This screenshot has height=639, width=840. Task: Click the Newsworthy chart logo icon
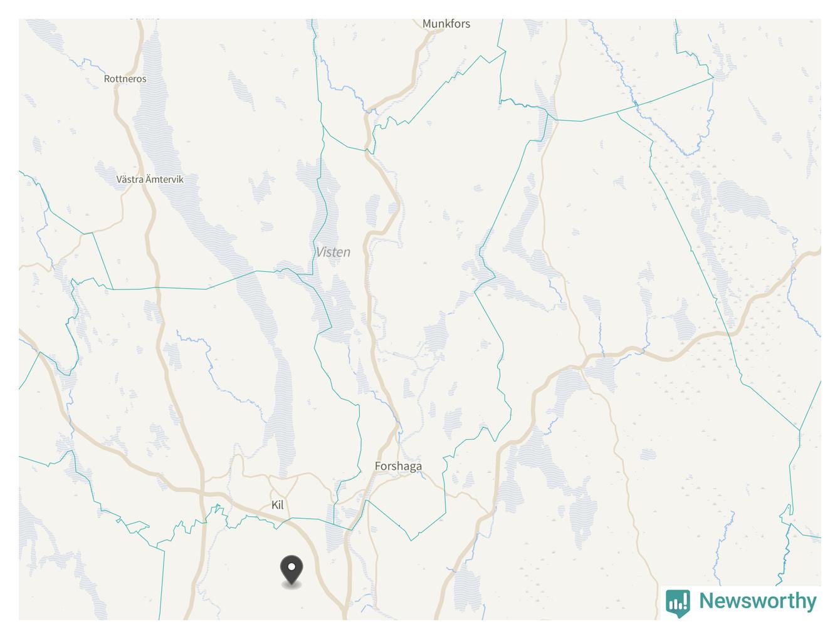[678, 603]
